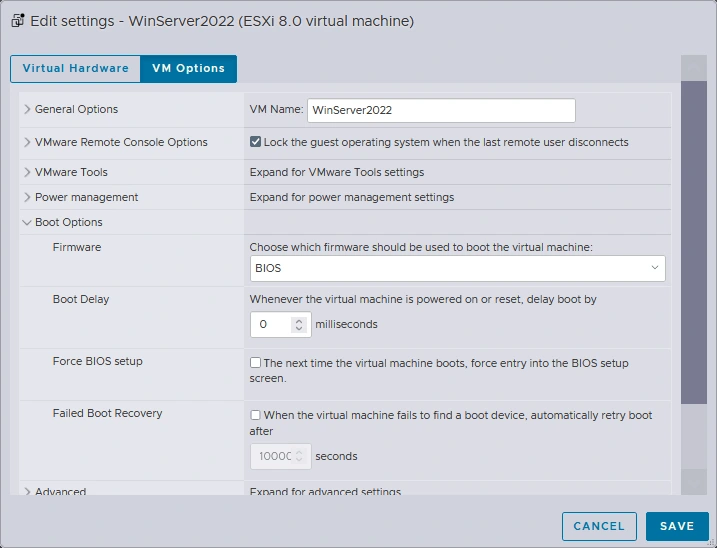Click SAVE to apply VM settings
The image size is (717, 548).
[676, 526]
